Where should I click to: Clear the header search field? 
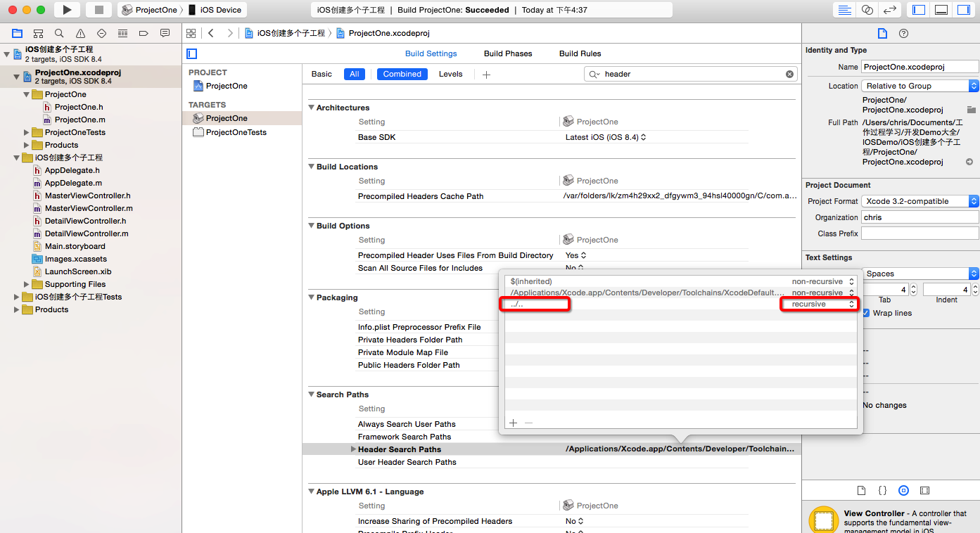(x=789, y=74)
